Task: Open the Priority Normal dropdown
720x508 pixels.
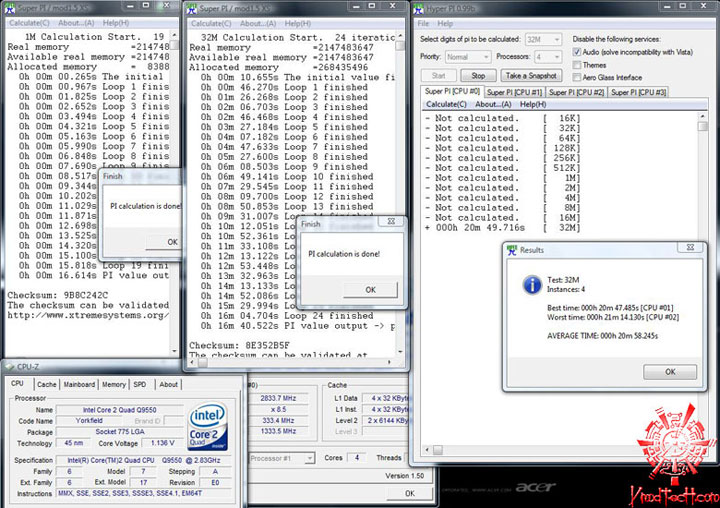Action: coord(467,57)
